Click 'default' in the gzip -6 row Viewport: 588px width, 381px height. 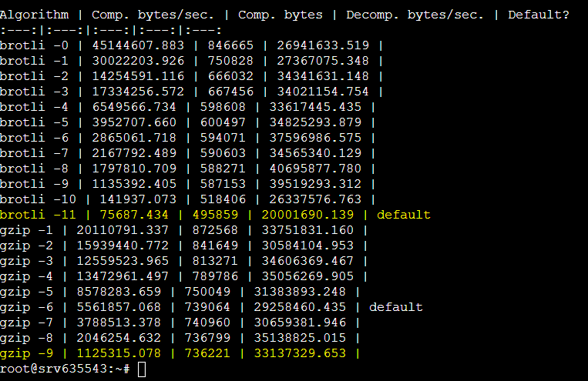[396, 307]
